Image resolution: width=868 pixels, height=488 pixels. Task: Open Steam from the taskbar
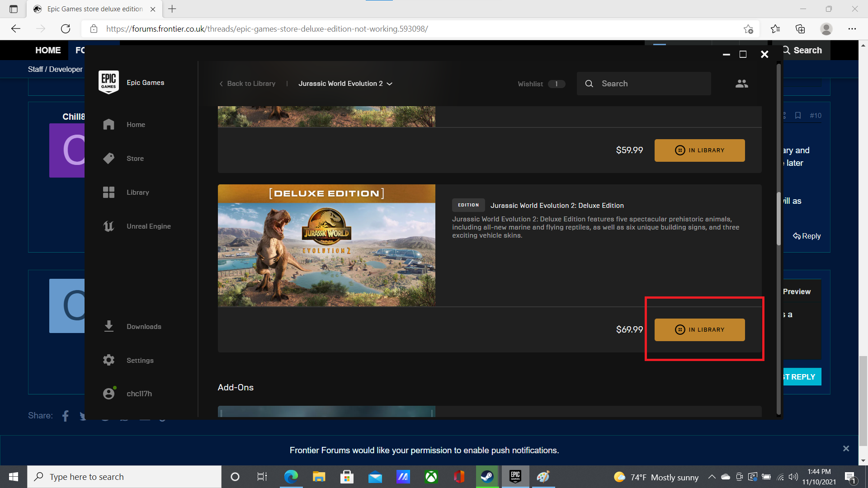(487, 477)
